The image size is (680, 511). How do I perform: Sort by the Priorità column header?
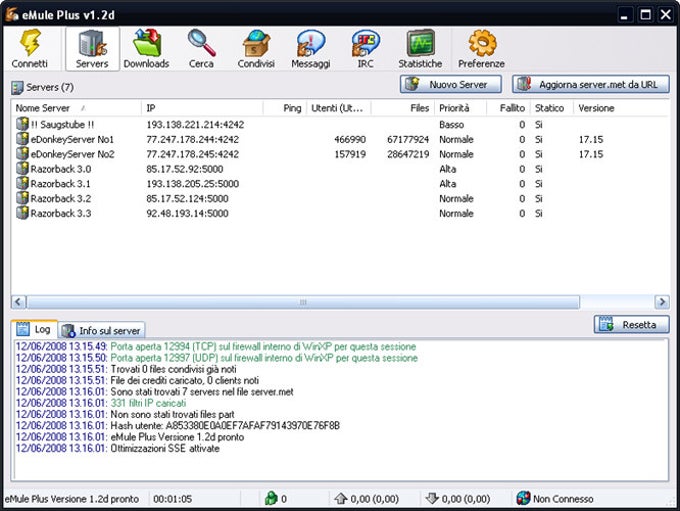pyautogui.click(x=461, y=108)
